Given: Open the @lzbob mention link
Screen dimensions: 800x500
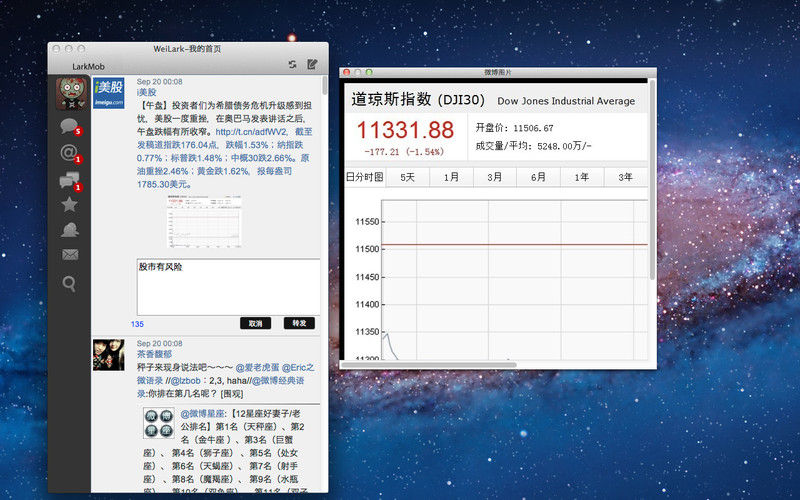Looking at the screenshot, I should 186,381.
